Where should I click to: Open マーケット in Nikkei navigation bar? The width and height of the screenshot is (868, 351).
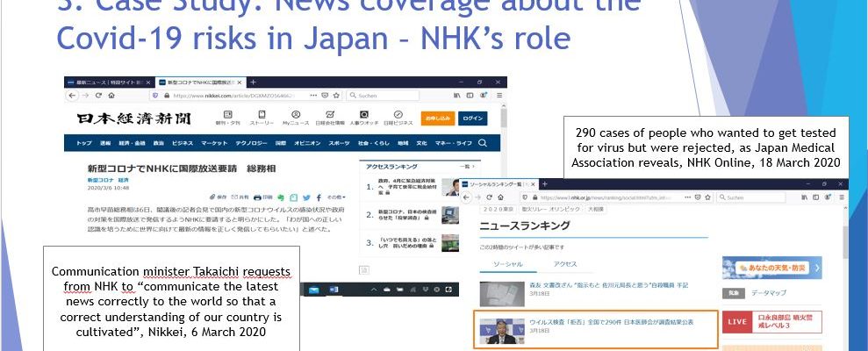point(213,143)
